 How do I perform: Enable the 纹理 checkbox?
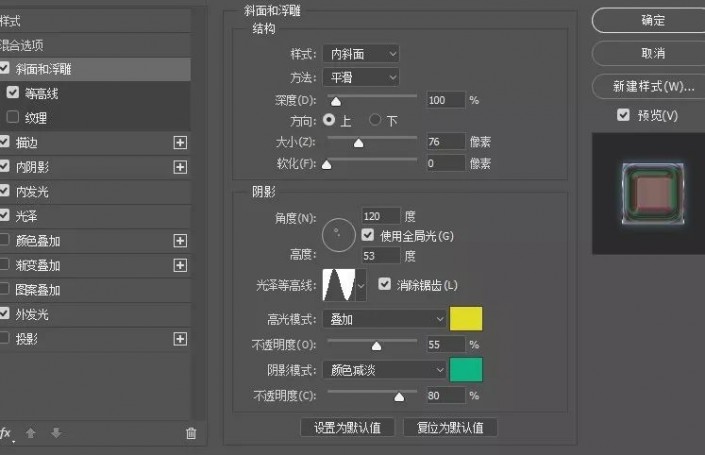tap(13, 117)
